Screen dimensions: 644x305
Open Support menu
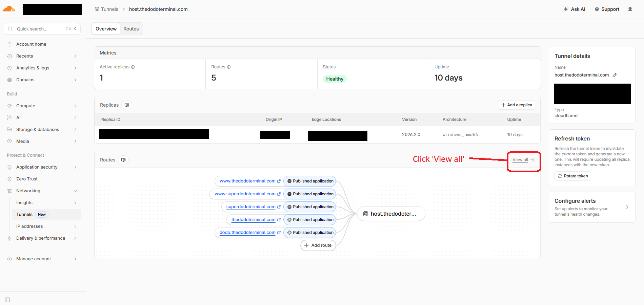pos(607,9)
